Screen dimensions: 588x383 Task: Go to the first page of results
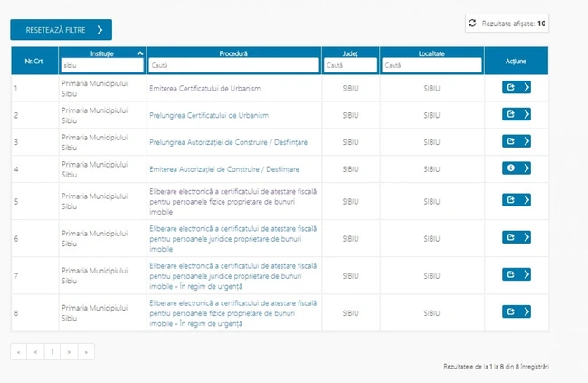tap(19, 351)
